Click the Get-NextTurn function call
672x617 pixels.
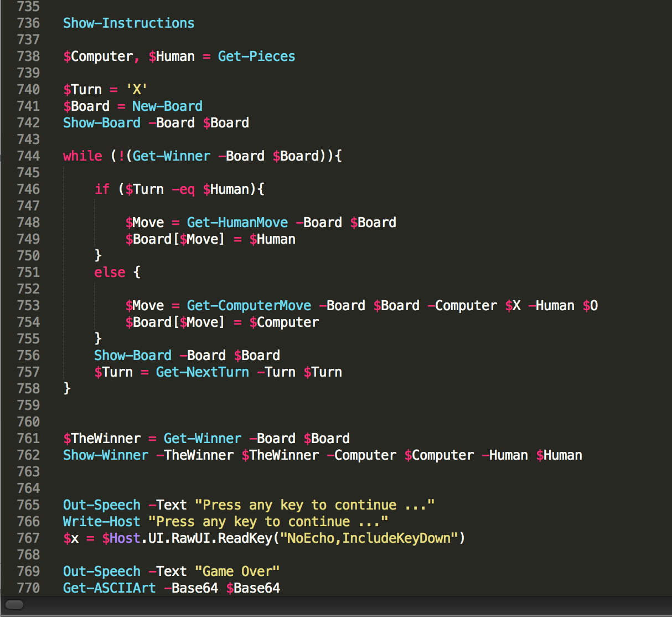pyautogui.click(x=203, y=372)
